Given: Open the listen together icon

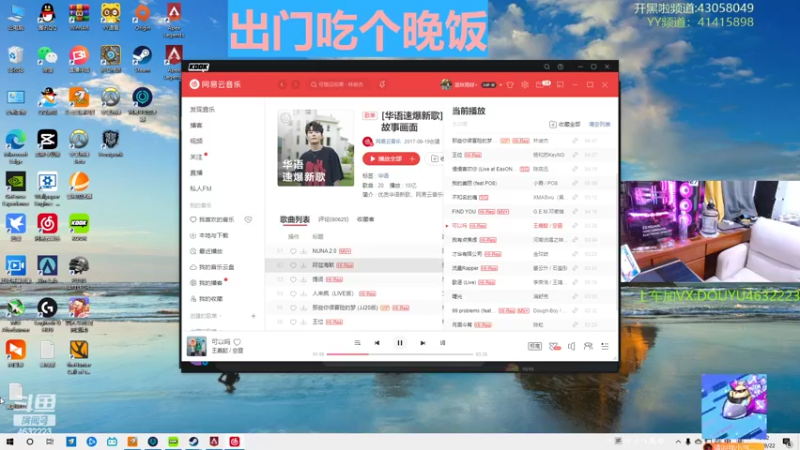Looking at the screenshot, I should (x=588, y=346).
